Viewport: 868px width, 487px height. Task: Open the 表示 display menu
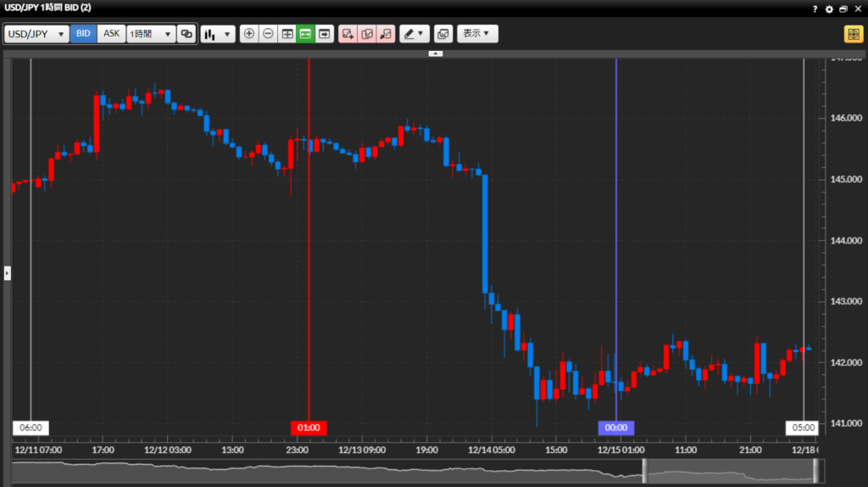[x=477, y=34]
